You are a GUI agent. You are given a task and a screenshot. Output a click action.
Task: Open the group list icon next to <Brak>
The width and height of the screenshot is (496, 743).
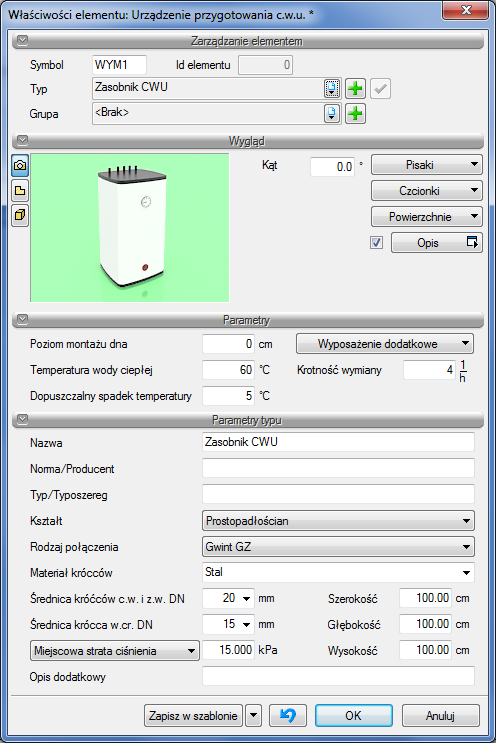(x=332, y=114)
